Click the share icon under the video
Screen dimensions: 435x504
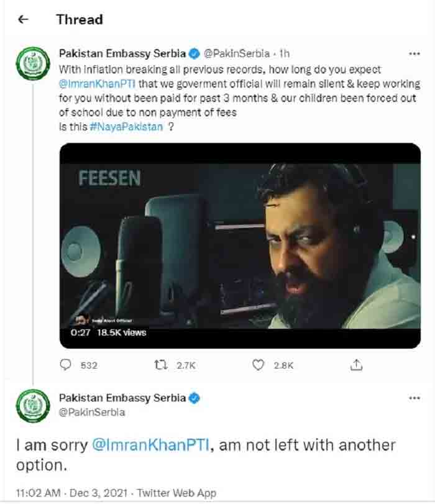pyautogui.click(x=356, y=365)
